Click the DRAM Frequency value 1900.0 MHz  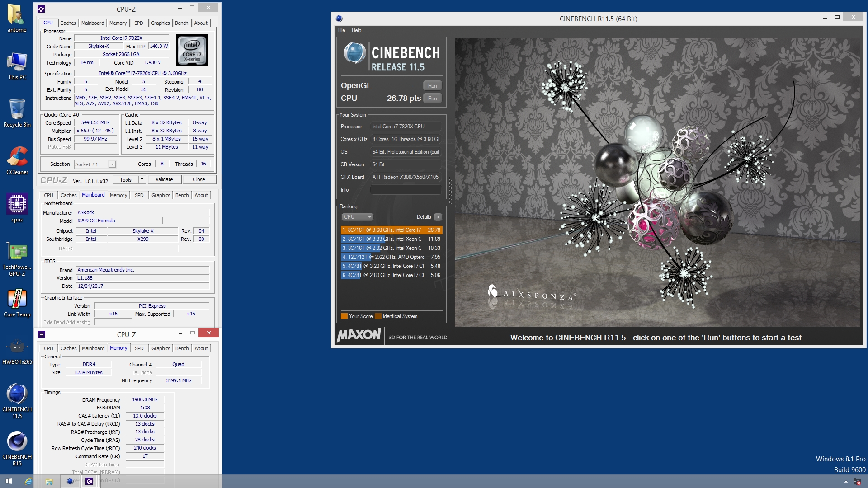[145, 400]
